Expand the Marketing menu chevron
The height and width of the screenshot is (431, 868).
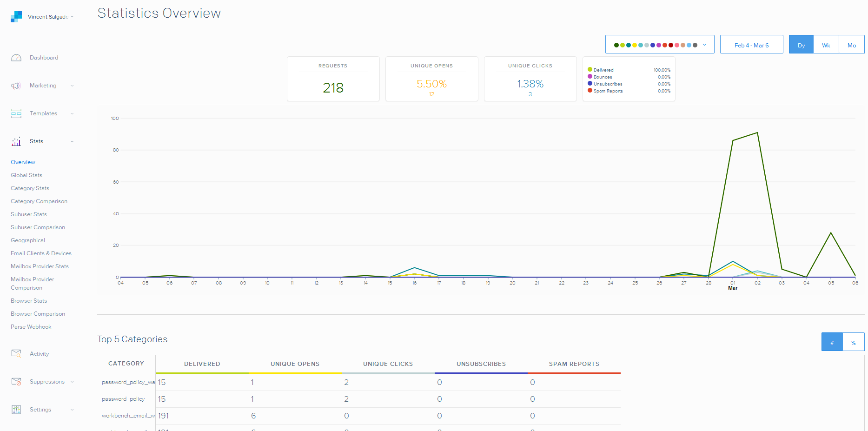pos(72,86)
